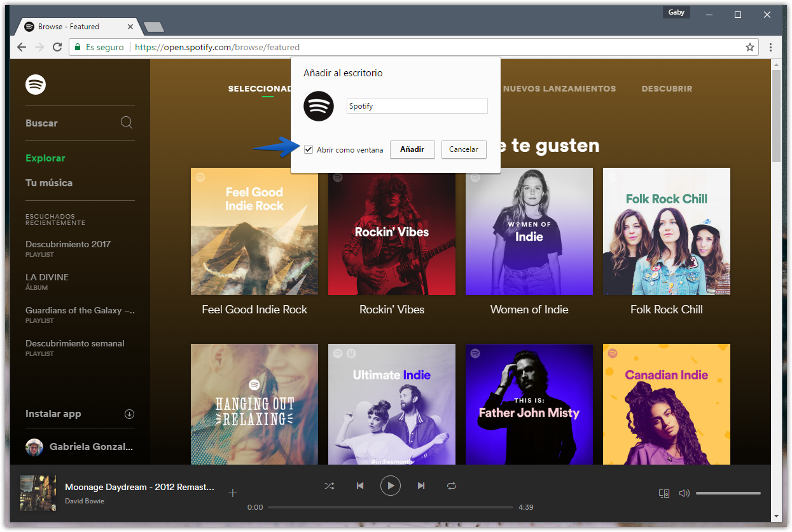Click the browser back arrow

point(22,47)
